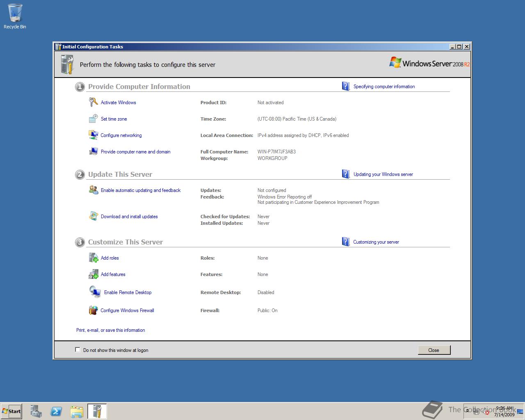Open the Add features link
The image size is (525, 420).
coord(113,274)
